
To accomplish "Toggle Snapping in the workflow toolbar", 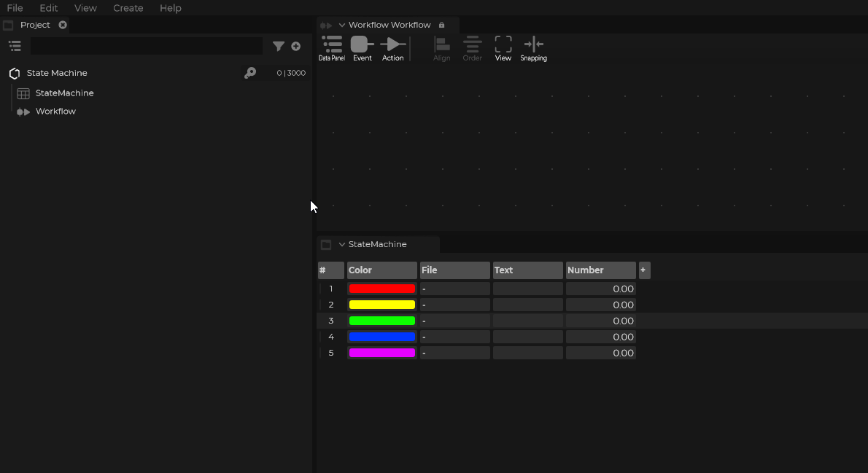I will click(533, 48).
